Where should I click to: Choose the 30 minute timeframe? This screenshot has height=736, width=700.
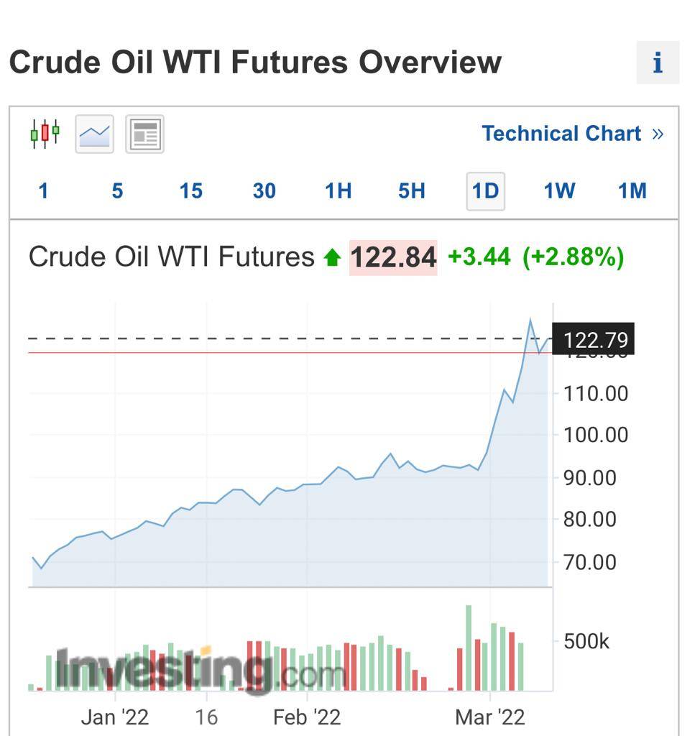pos(264,191)
